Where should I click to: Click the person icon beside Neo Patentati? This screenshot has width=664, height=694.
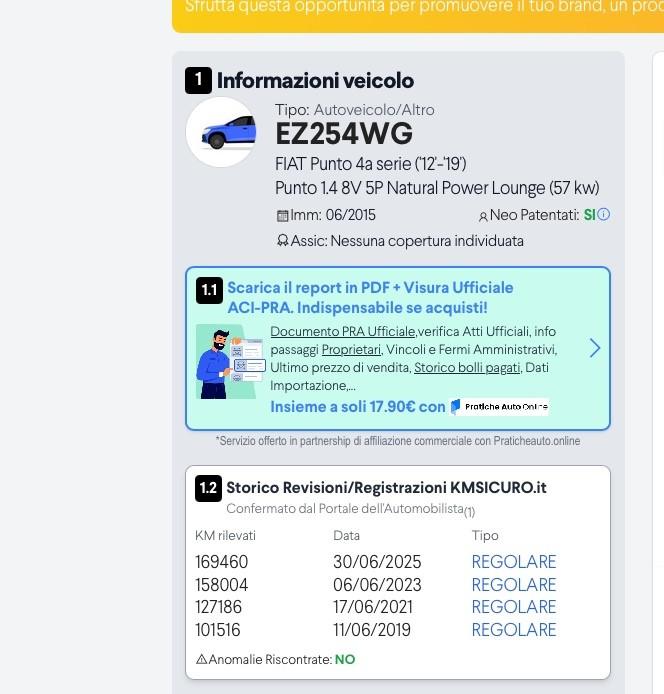click(x=483, y=216)
